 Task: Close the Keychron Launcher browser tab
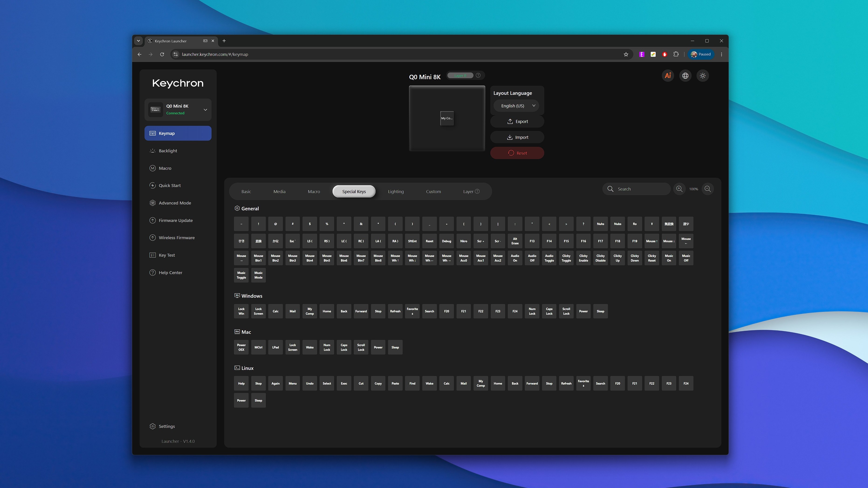tap(213, 41)
